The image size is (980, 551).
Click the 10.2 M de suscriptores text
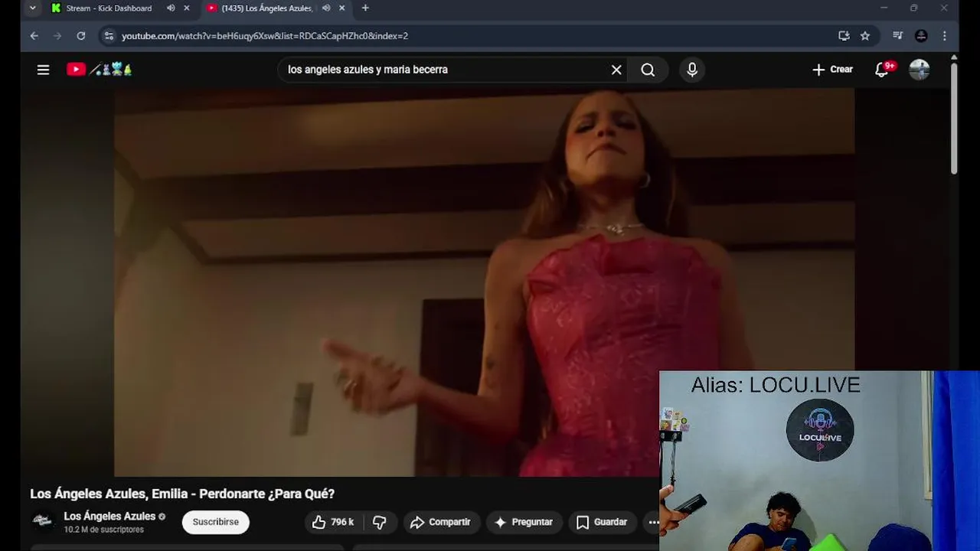pyautogui.click(x=103, y=530)
